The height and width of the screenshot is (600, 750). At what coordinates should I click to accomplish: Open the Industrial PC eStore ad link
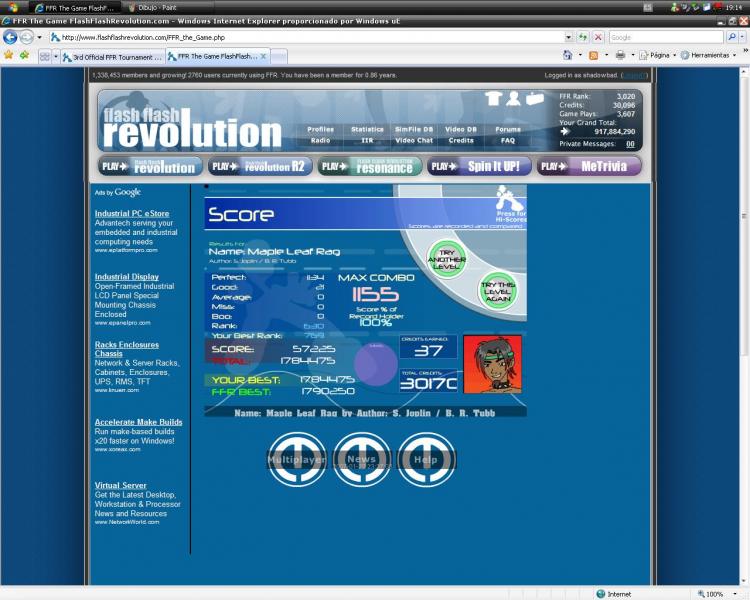[132, 213]
